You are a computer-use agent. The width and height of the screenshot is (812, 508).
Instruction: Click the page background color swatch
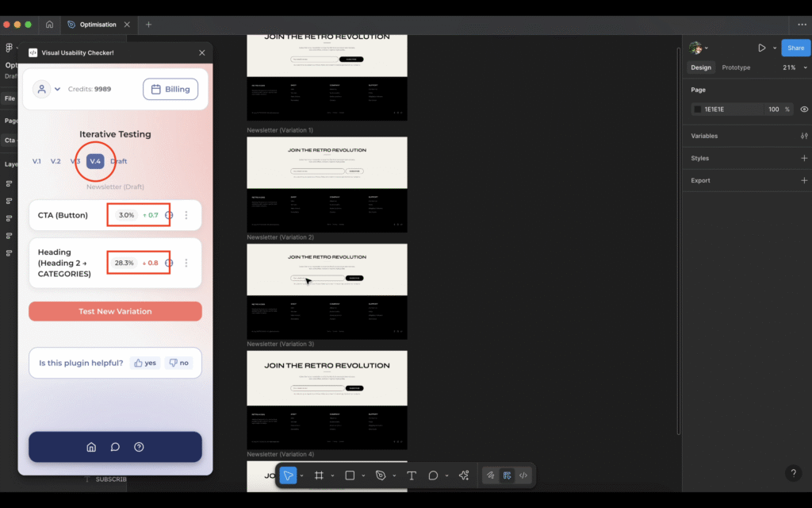[698, 110]
